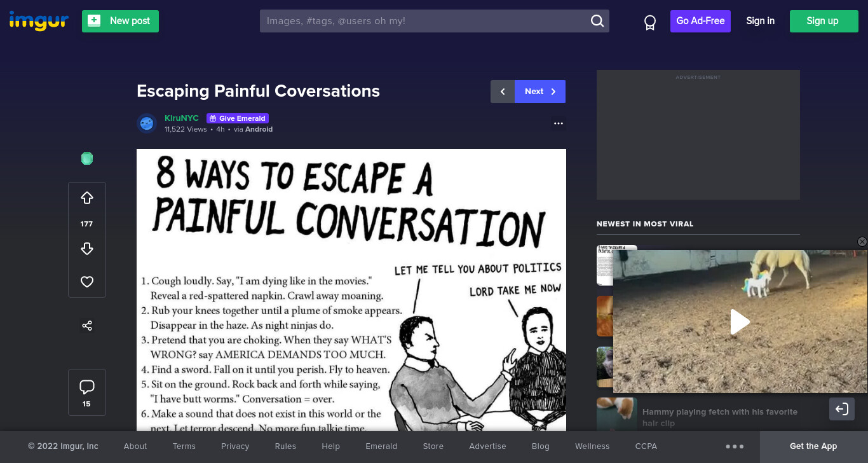Open Store footer link
This screenshot has width=868, height=463.
point(433,446)
